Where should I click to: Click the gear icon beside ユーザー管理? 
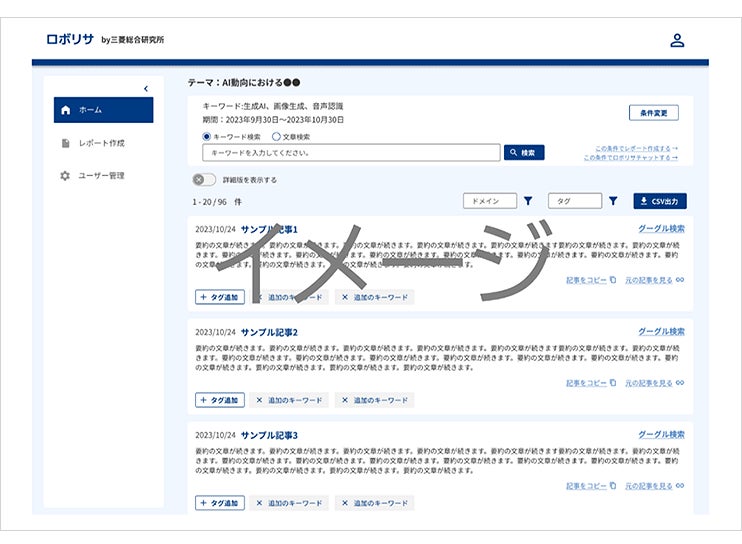pyautogui.click(x=65, y=175)
